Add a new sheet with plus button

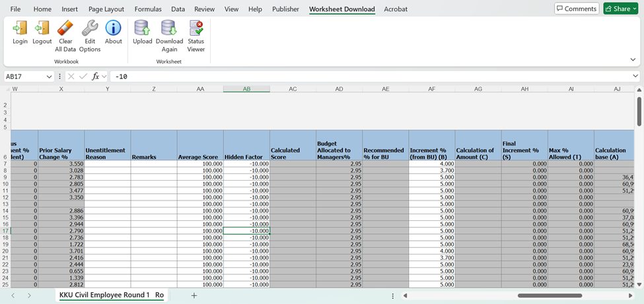[x=194, y=295]
